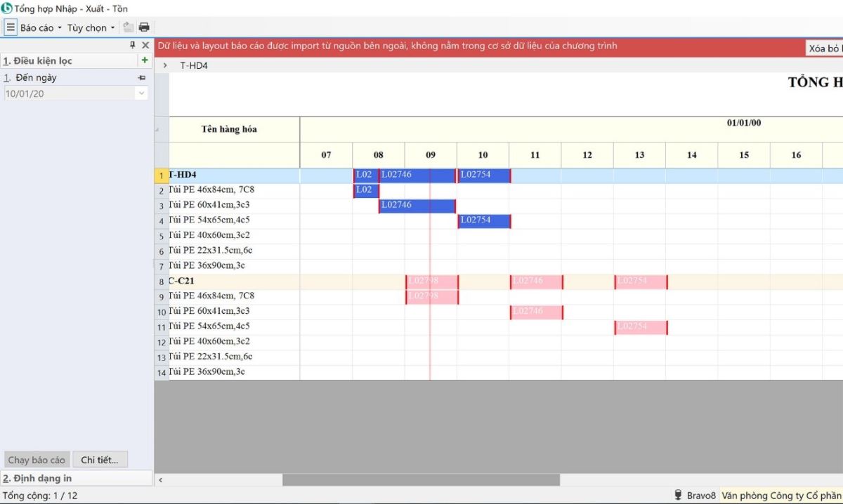Click the printer icon in toolbar
This screenshot has height=504, width=843.
click(x=144, y=27)
